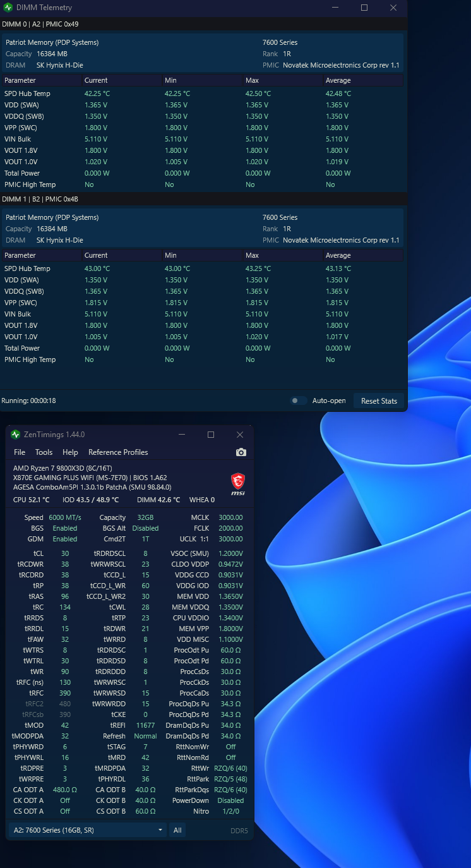Click the Cmd2T value 1T
The height and width of the screenshot is (868, 471).
[x=145, y=539]
